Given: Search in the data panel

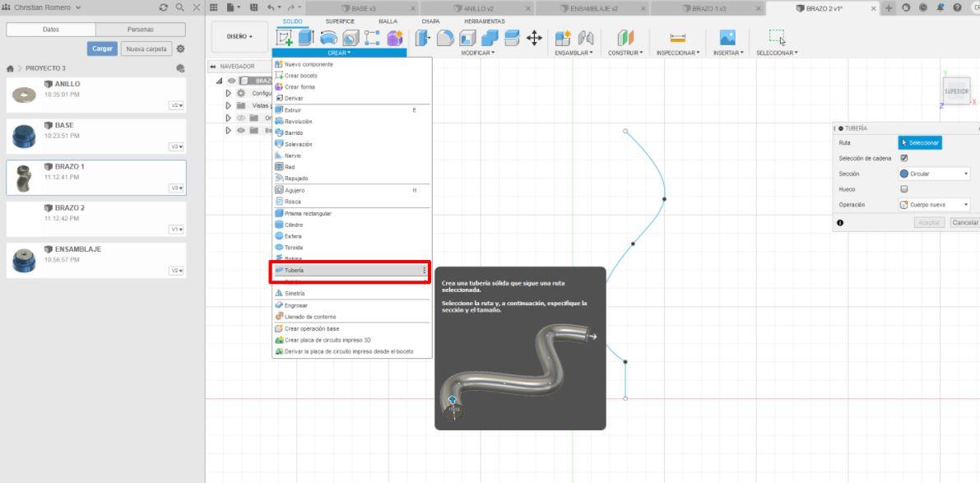Looking at the screenshot, I should pyautogui.click(x=180, y=7).
